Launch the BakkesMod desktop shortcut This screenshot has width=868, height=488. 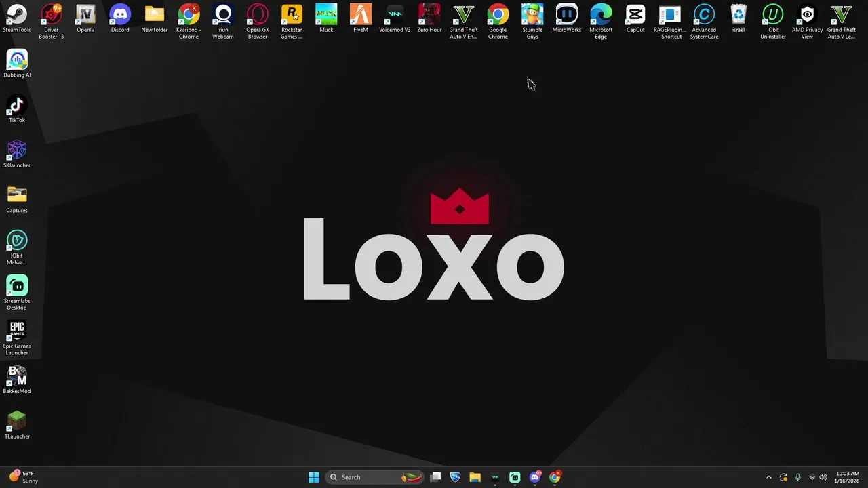(x=17, y=380)
